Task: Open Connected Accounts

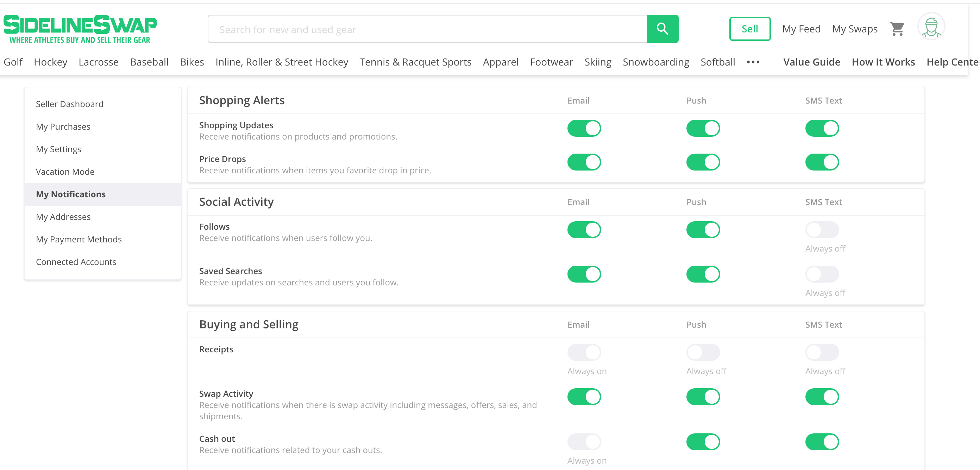Action: pyautogui.click(x=103, y=262)
